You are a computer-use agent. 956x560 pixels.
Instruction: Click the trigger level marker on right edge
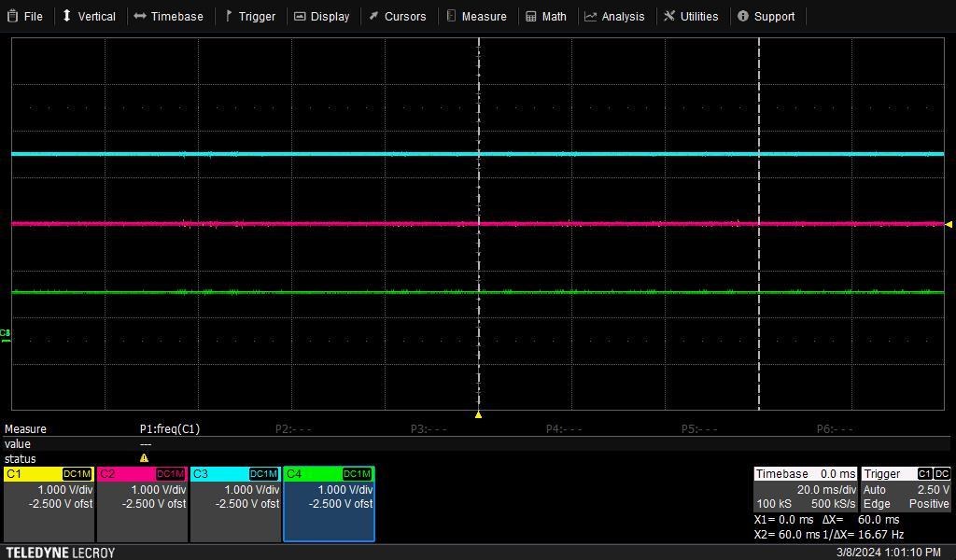[949, 224]
